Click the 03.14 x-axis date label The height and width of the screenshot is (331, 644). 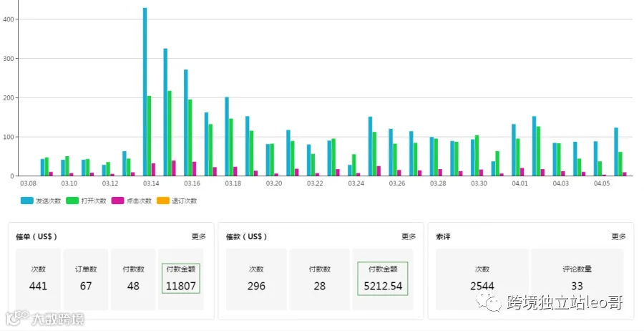pos(151,183)
